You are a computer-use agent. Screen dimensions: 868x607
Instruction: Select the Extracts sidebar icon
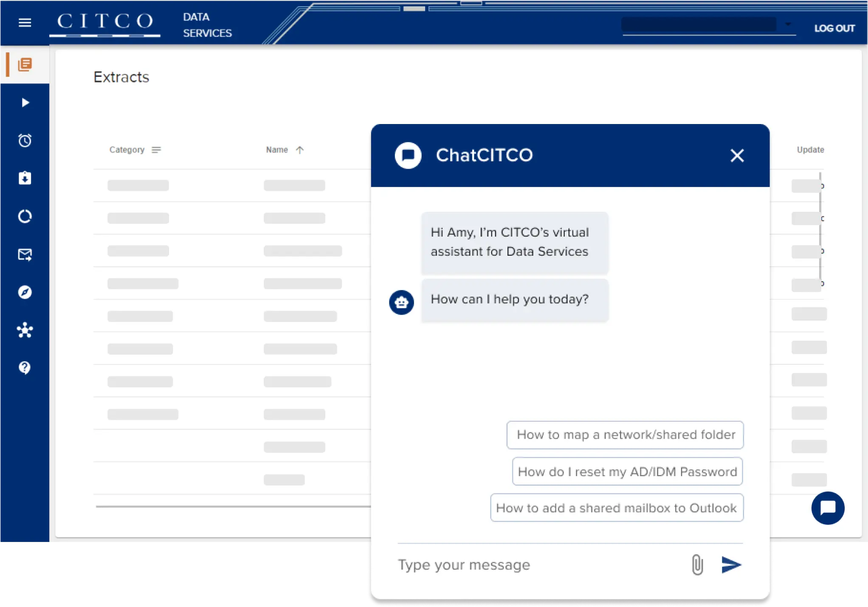25,65
